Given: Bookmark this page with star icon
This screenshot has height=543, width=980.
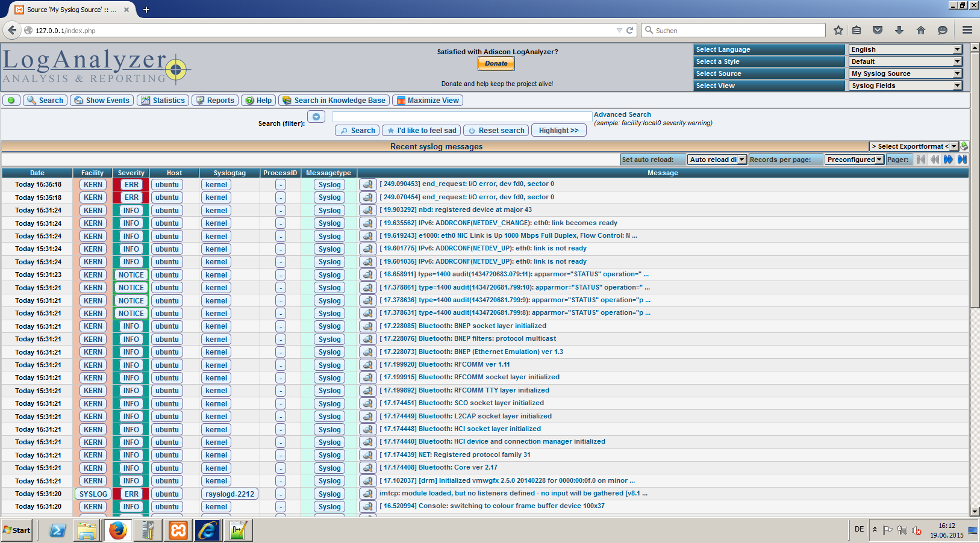Looking at the screenshot, I should coord(838,30).
